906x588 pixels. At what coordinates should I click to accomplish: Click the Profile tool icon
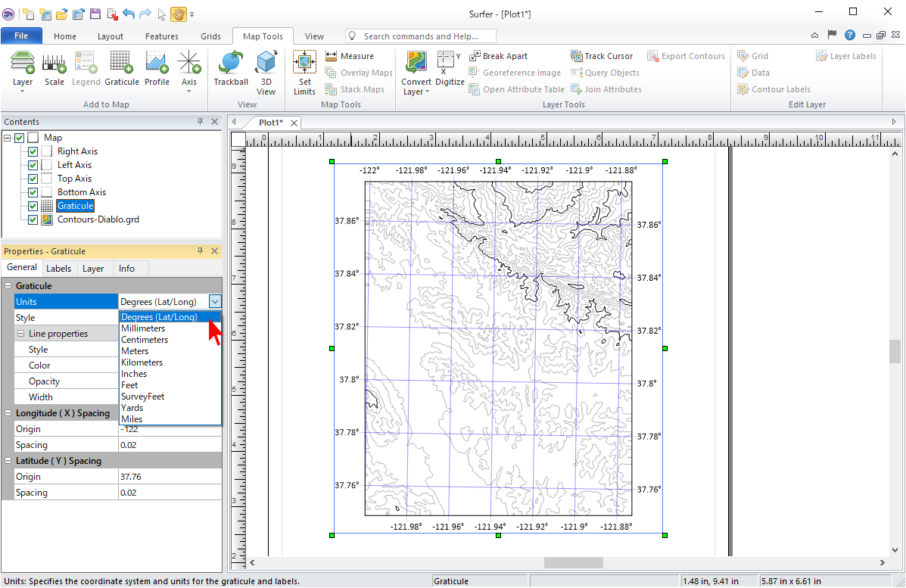(x=157, y=68)
